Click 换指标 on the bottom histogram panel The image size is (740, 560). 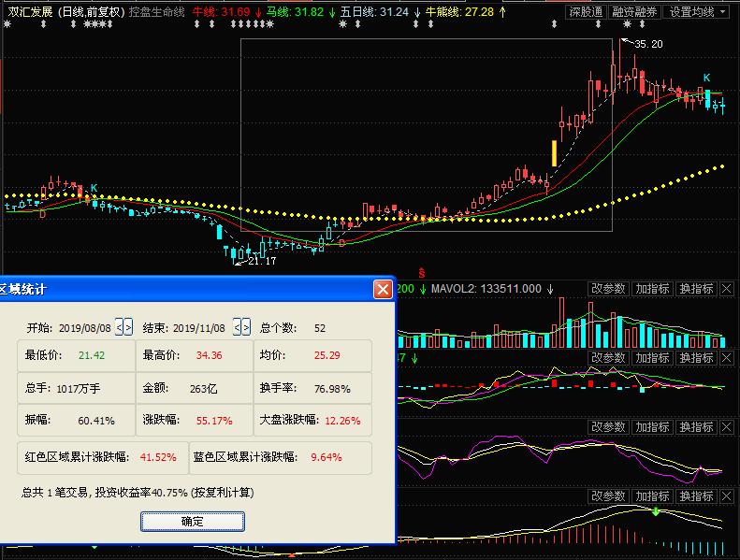tap(696, 496)
